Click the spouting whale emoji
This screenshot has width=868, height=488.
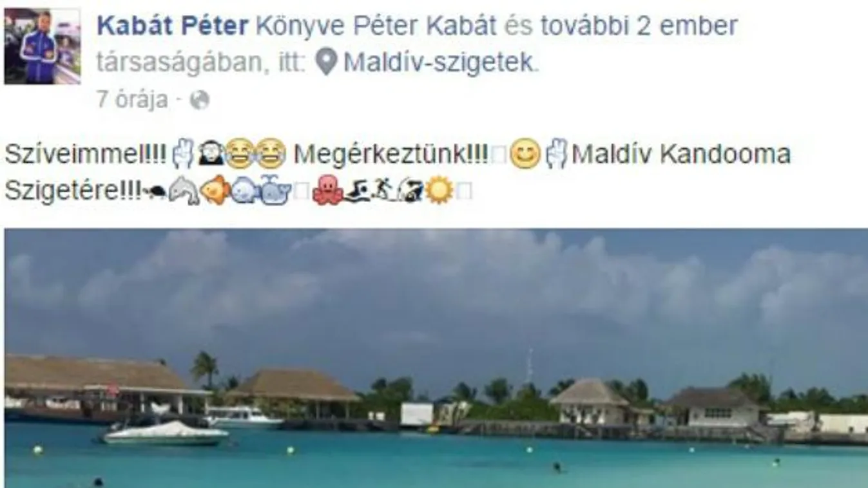click(275, 191)
